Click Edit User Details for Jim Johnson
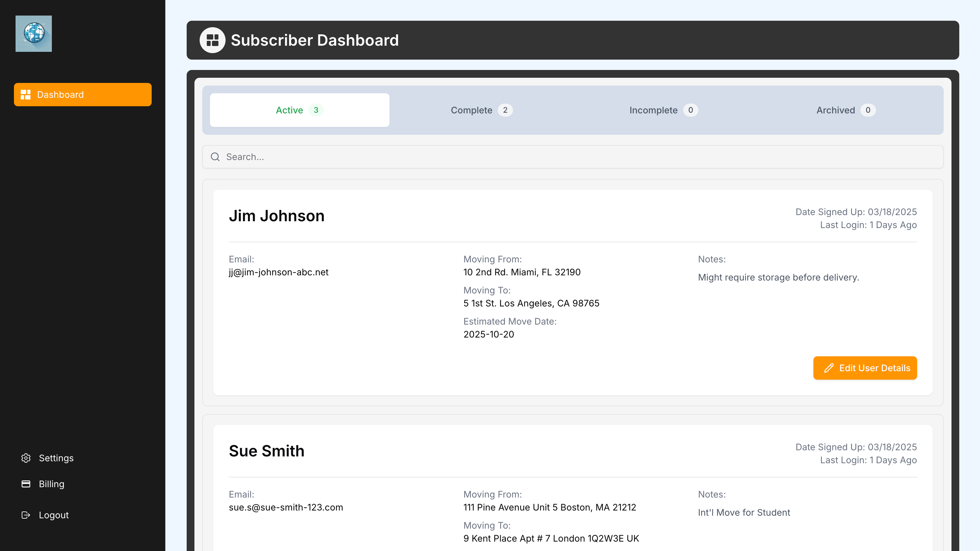The image size is (980, 551). pyautogui.click(x=865, y=368)
